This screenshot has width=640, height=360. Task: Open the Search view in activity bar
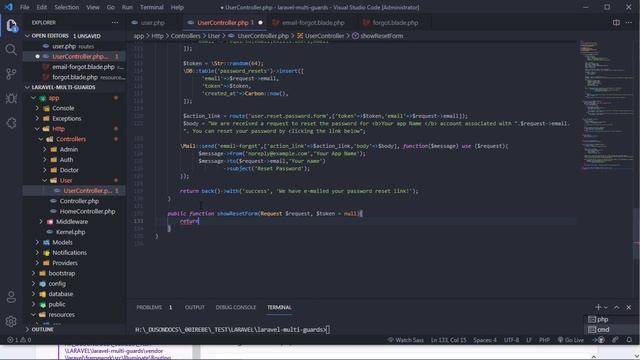[x=11, y=50]
